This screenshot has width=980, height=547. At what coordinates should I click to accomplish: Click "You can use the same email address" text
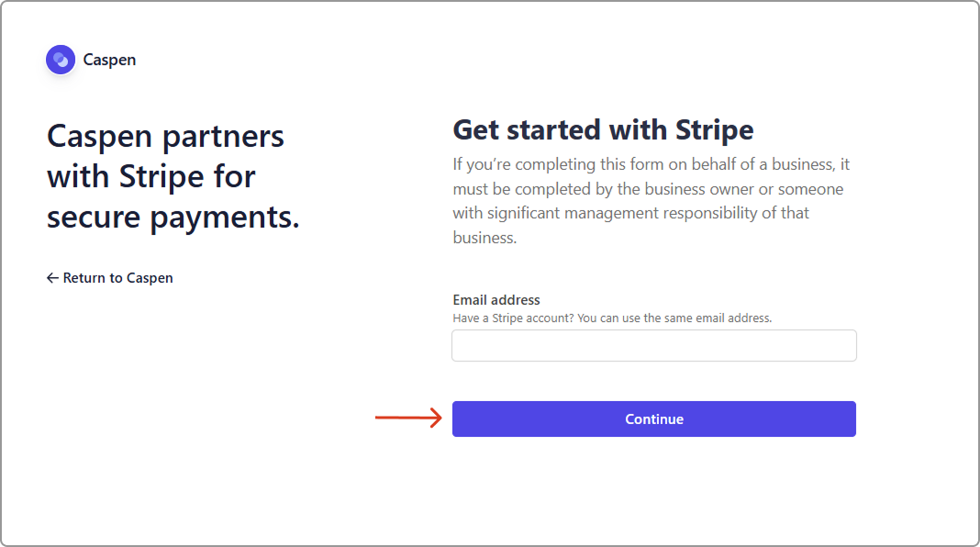(x=674, y=318)
